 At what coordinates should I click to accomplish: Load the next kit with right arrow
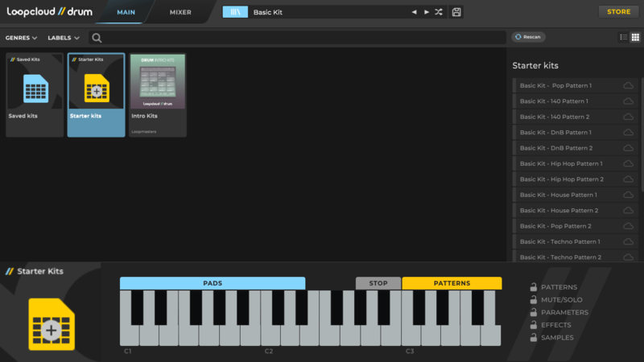point(426,12)
